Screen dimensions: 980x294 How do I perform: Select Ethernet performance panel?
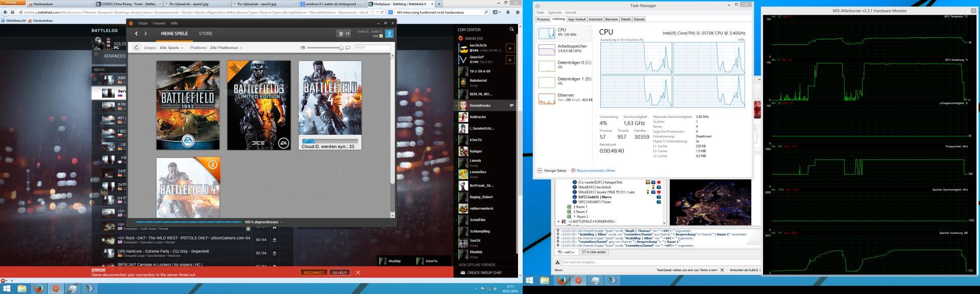click(565, 98)
